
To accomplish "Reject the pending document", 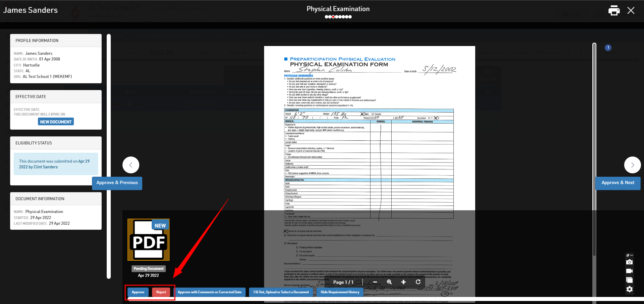I will [161, 292].
